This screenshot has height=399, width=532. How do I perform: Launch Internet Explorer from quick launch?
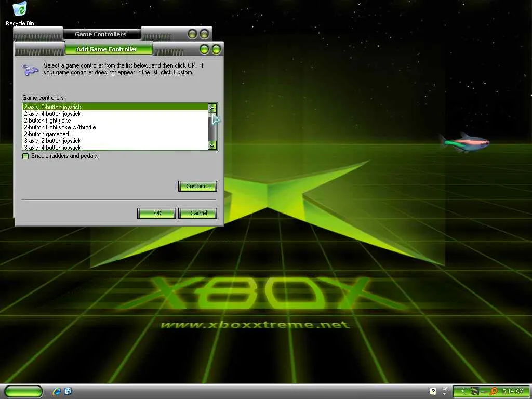point(56,391)
